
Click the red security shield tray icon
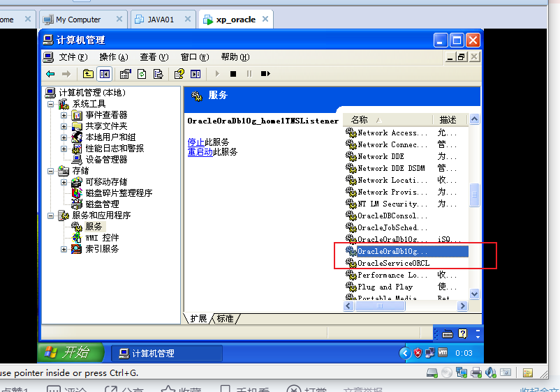click(418, 354)
